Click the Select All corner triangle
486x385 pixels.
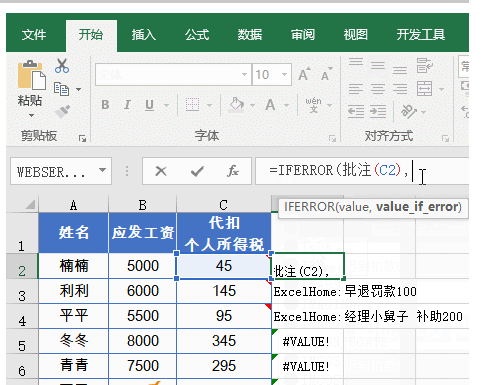[x=30, y=204]
